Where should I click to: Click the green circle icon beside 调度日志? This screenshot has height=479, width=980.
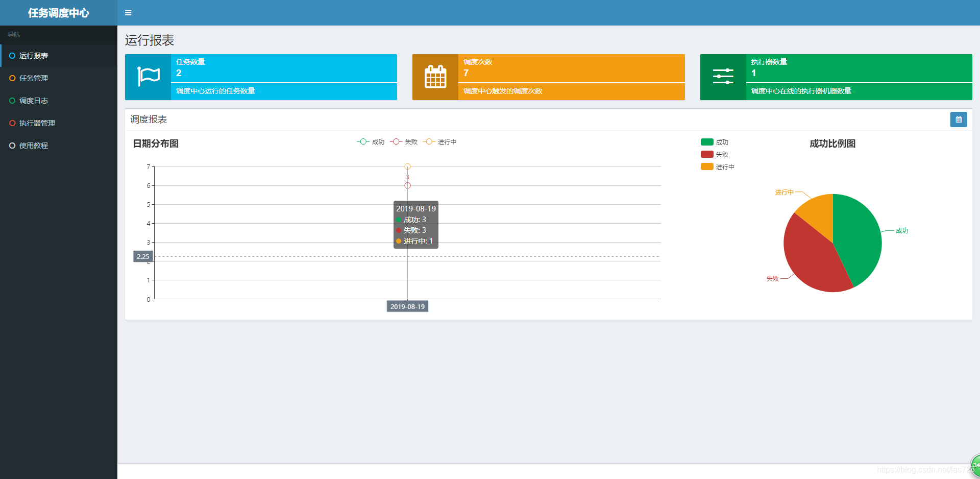click(12, 101)
